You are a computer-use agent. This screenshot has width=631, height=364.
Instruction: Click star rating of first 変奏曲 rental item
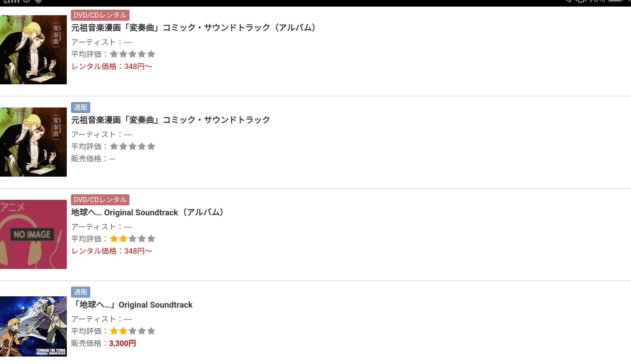[x=132, y=54]
